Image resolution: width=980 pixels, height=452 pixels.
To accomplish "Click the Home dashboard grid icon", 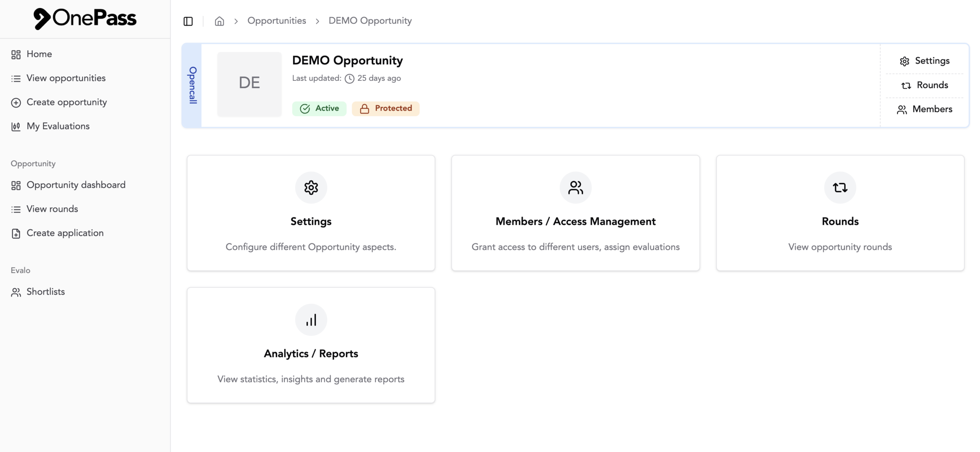I will (16, 54).
